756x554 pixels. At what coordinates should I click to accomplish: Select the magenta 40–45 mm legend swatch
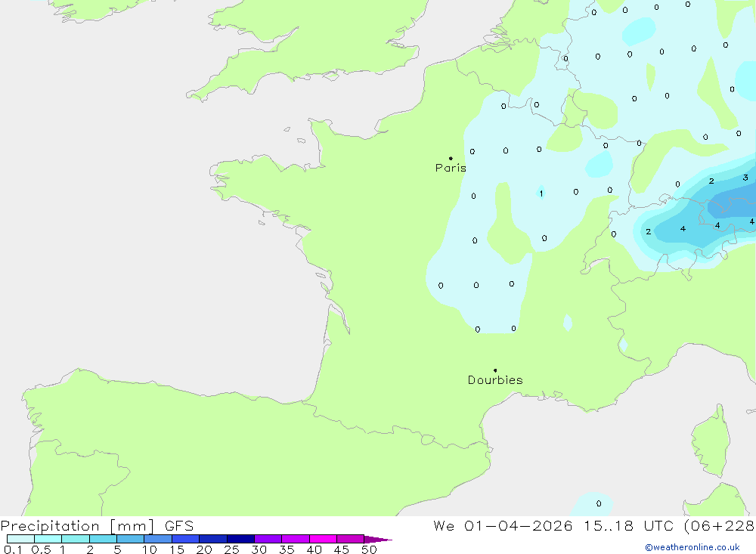[323, 539]
